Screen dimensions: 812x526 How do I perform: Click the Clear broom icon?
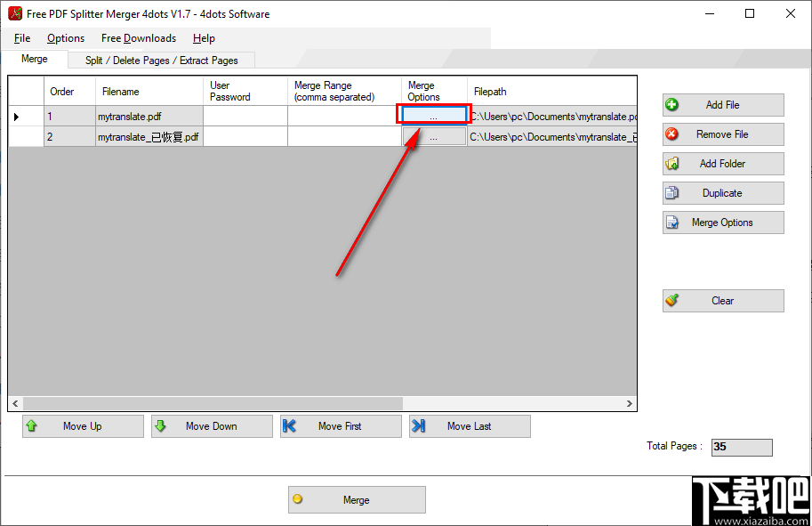pyautogui.click(x=673, y=301)
